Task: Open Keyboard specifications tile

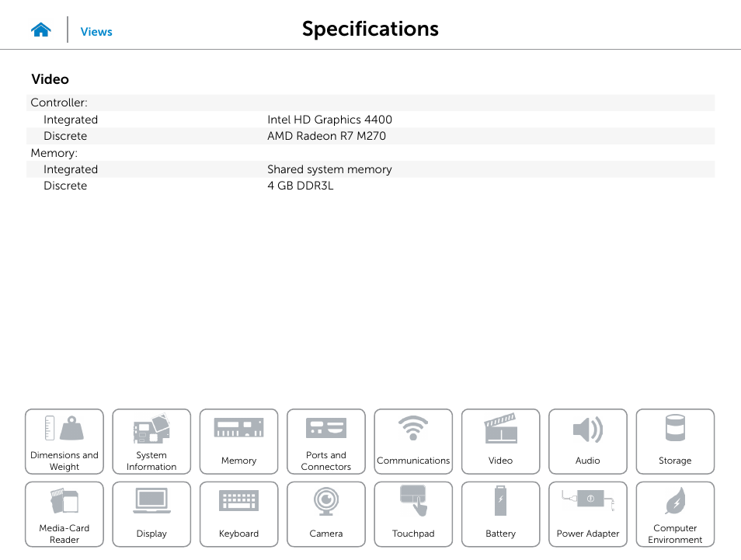Action: [238, 514]
